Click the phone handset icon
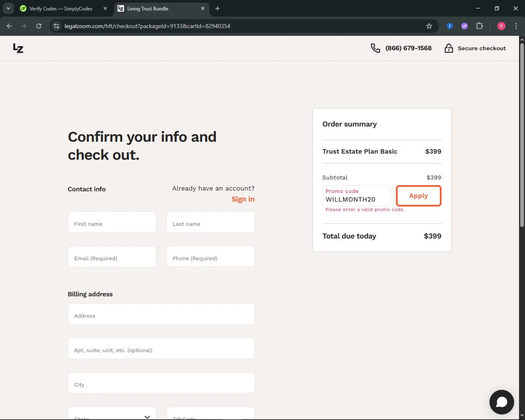This screenshot has width=525, height=420. (375, 48)
